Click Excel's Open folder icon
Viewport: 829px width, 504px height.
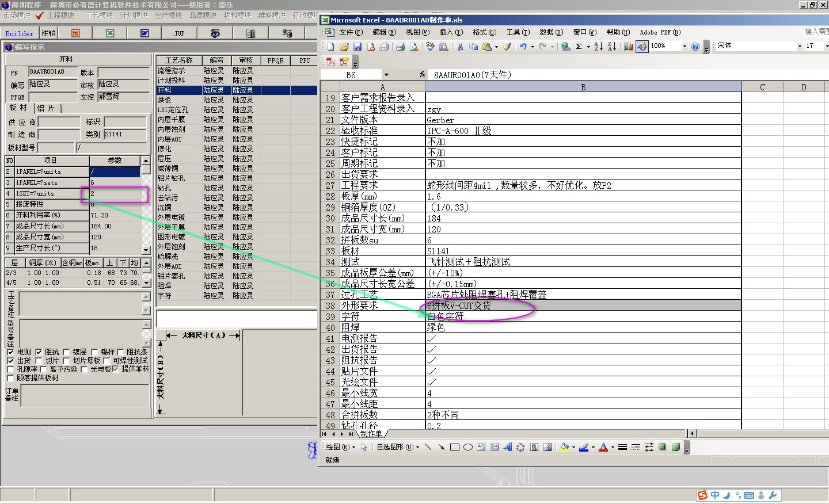(x=344, y=47)
